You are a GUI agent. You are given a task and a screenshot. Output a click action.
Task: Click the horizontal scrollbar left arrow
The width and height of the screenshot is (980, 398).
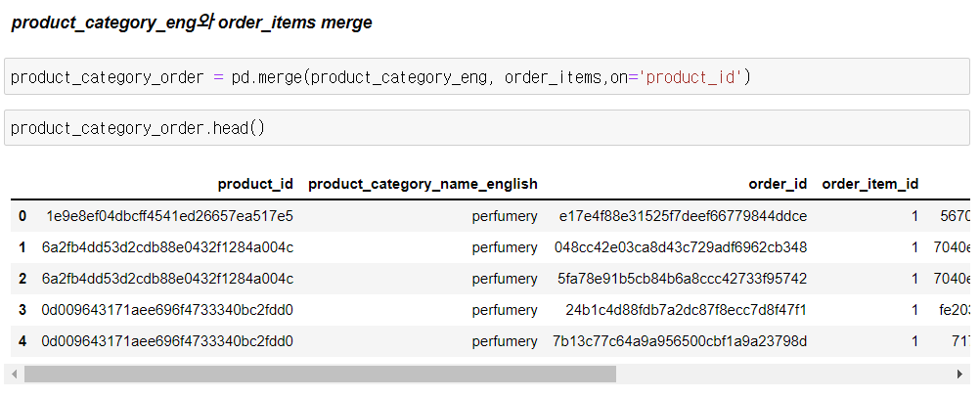[12, 374]
